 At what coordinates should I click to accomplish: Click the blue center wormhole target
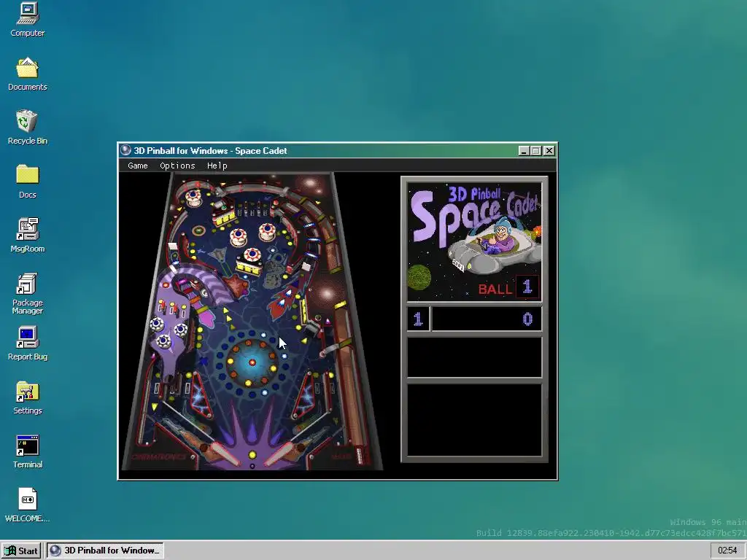(252, 362)
